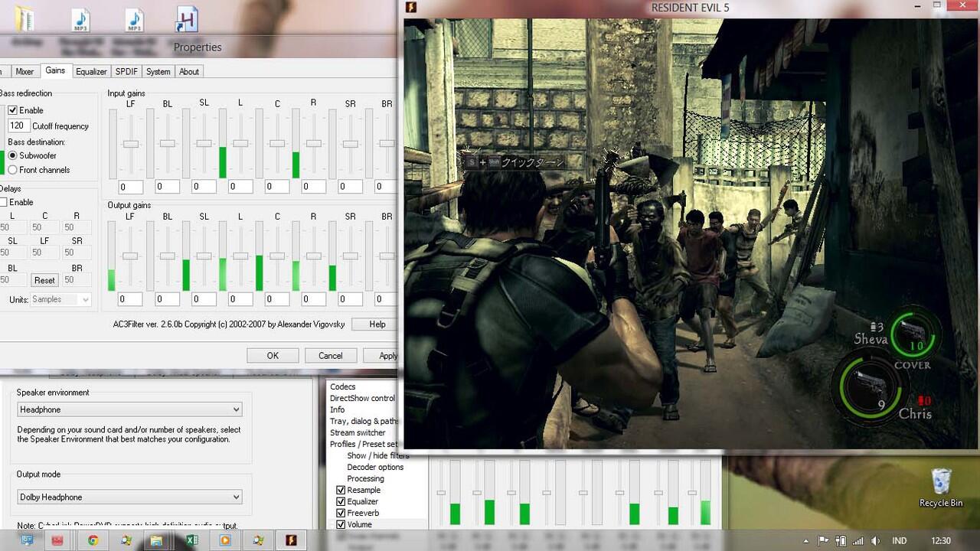Select Front channels as bass destination
980x551 pixels.
[x=13, y=170]
